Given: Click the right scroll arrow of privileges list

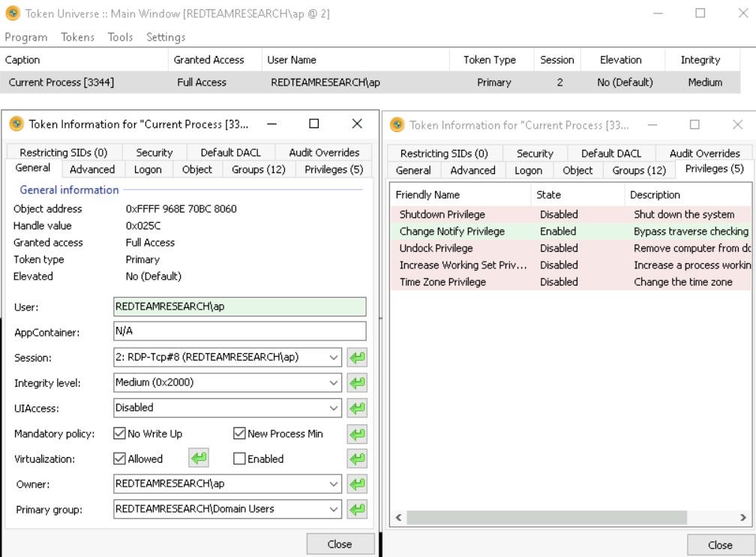Looking at the screenshot, I should 743,517.
